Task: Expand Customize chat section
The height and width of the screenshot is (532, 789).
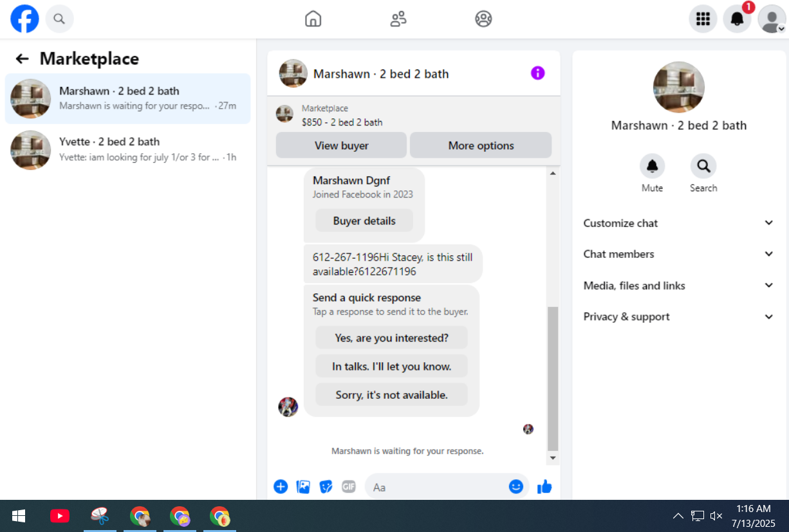Action: point(679,223)
